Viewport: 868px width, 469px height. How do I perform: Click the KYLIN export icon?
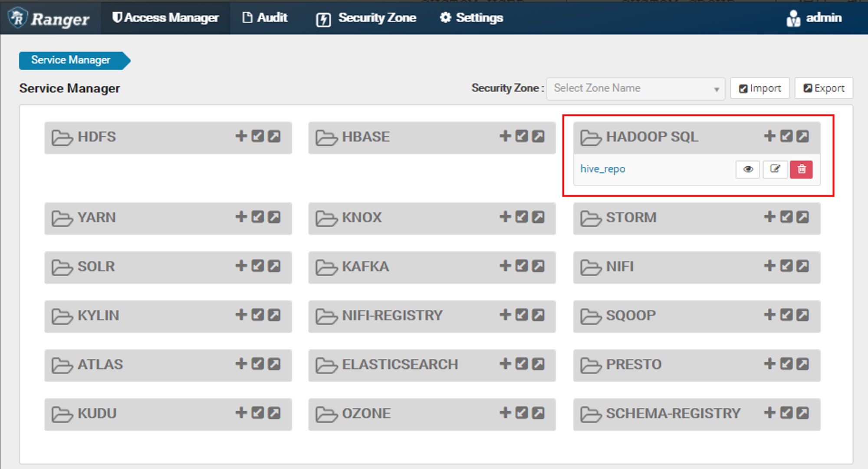(274, 315)
